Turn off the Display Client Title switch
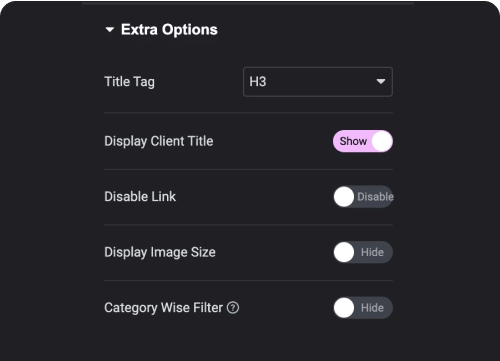500x361 pixels. 363,141
